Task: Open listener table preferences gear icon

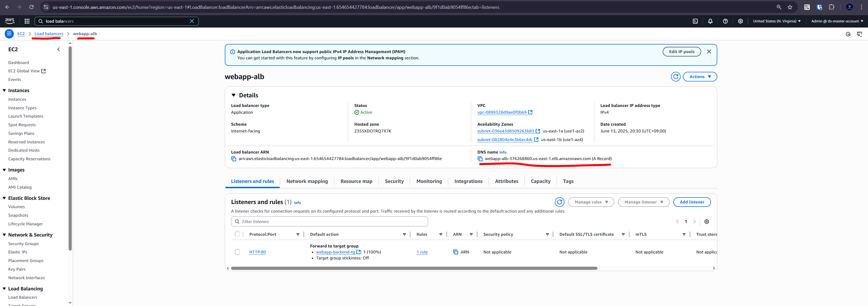Action: 707,222
